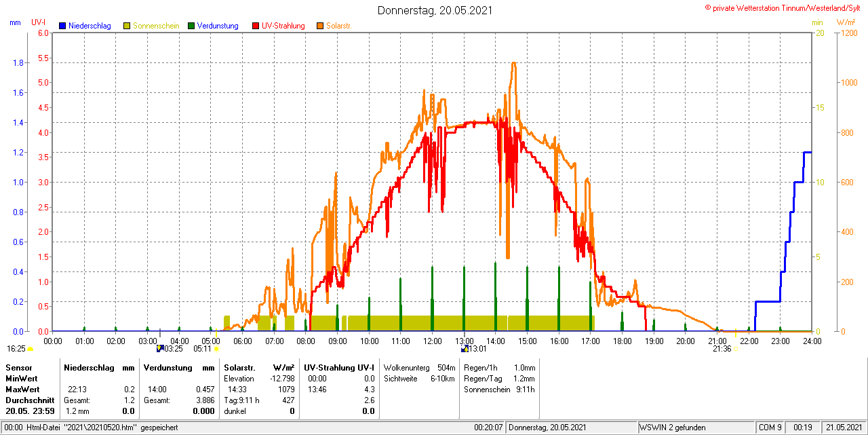Screen dimensions: 868x435
Task: Click the 21.05.2021 status bar date
Action: click(843, 428)
